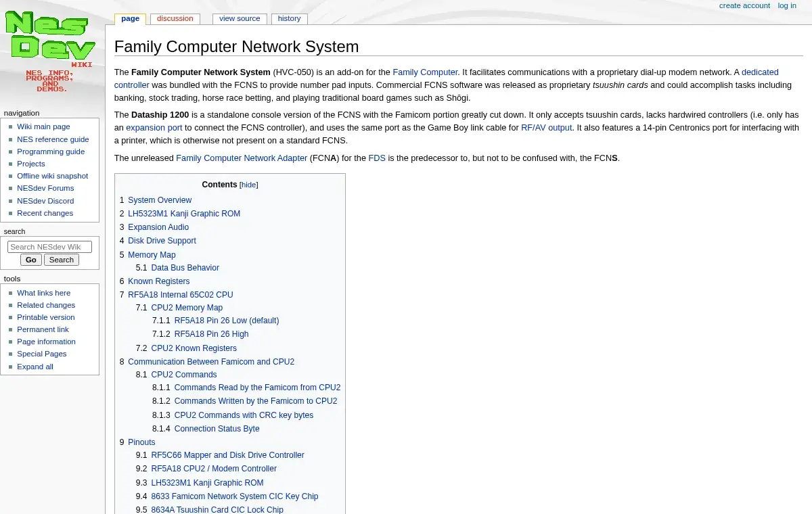Jump to Expansion Audio section
812x514 pixels.
(158, 227)
